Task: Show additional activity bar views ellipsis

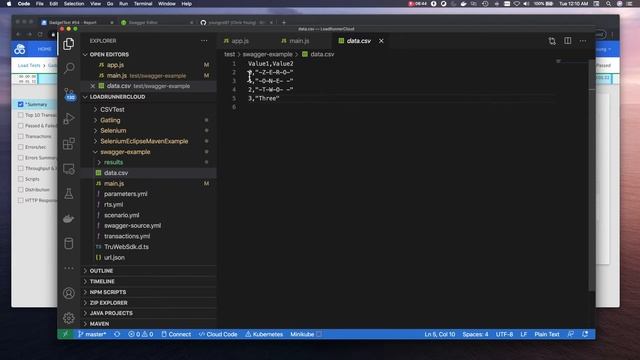Action: [69, 268]
